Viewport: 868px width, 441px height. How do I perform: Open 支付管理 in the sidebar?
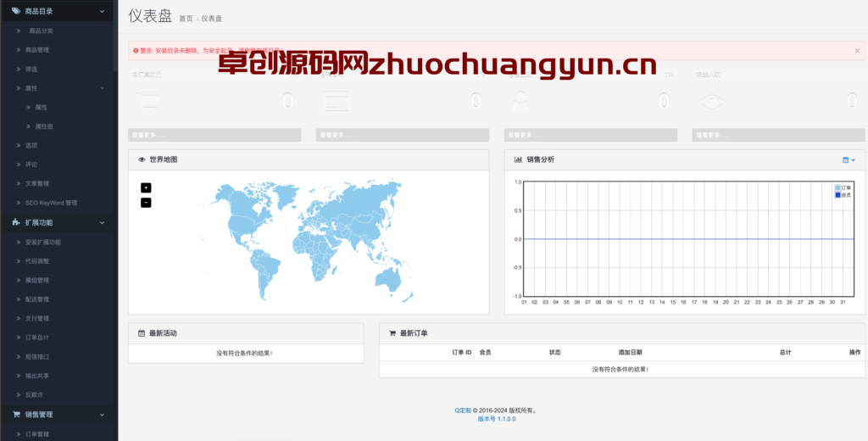pos(37,319)
